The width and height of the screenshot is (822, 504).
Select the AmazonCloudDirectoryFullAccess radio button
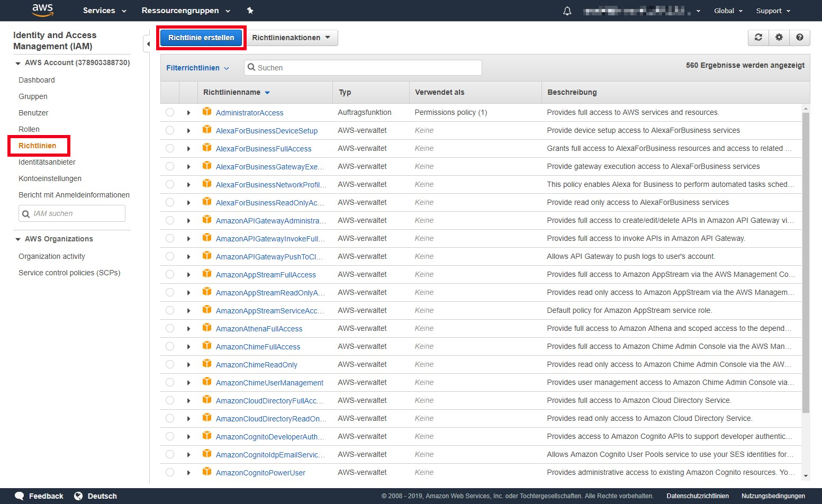(170, 400)
